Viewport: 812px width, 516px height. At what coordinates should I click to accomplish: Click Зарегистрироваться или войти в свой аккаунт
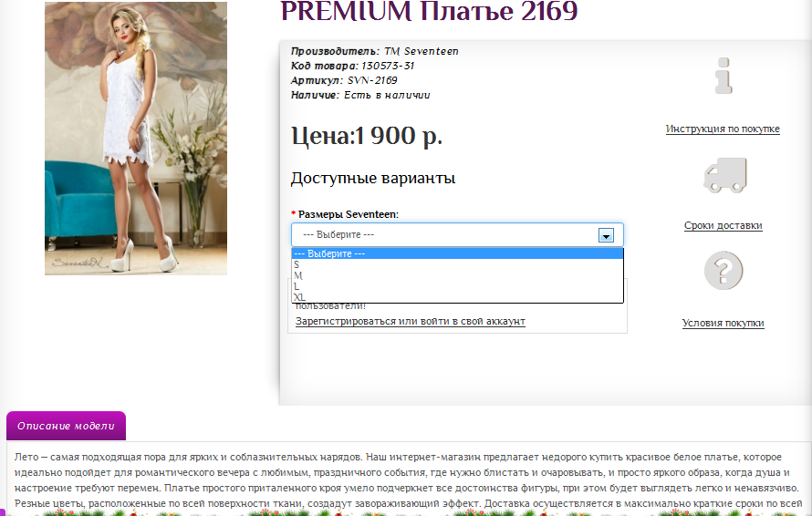(411, 322)
